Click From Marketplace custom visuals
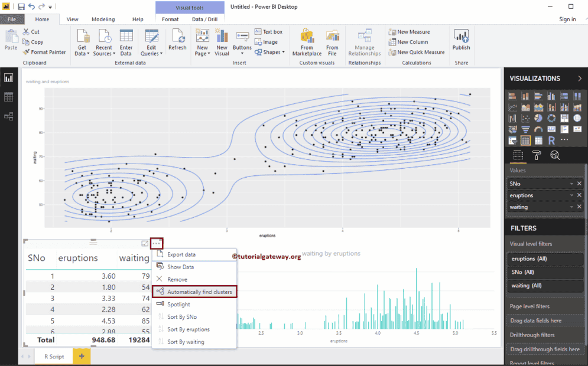This screenshot has height=366, width=588. [x=307, y=43]
